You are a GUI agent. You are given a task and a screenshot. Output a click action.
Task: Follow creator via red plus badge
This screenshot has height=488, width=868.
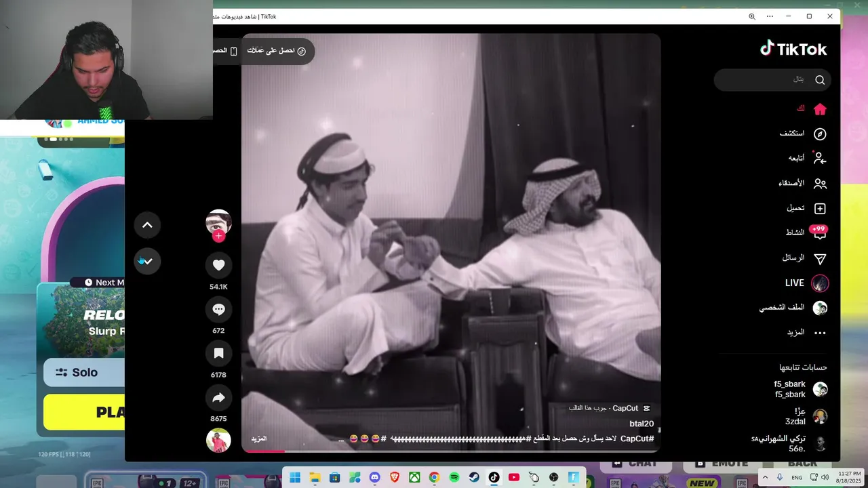pos(218,236)
